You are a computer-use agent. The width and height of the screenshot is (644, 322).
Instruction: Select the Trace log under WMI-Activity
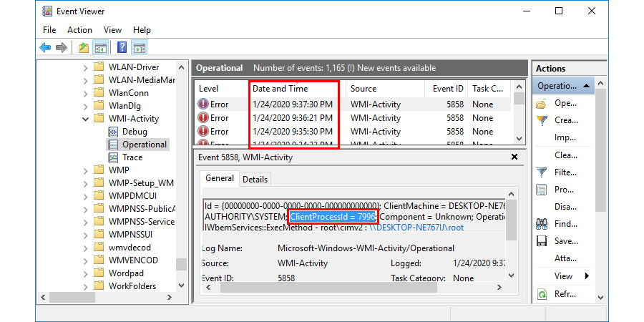pyautogui.click(x=132, y=157)
